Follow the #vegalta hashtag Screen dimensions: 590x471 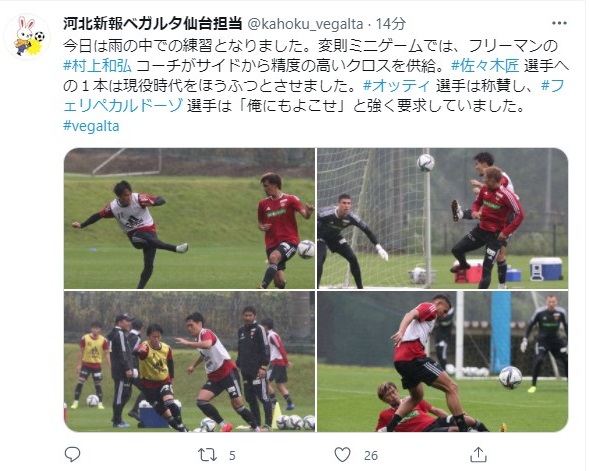91,126
